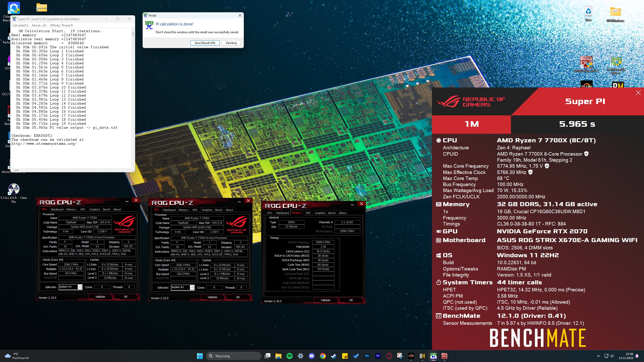This screenshot has width=644, height=362.
Task: Click the System Timers clock icon in BenchMate
Action: (438, 283)
